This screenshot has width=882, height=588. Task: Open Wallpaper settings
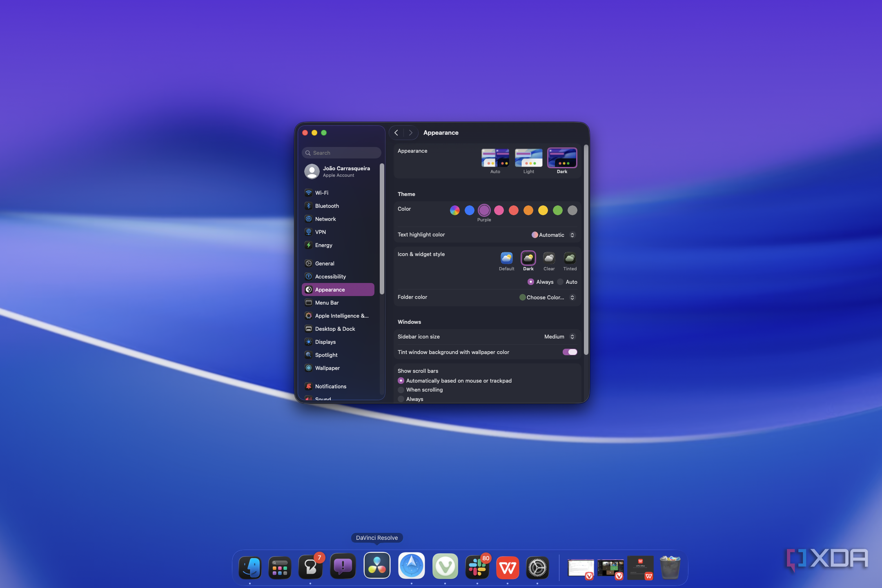point(338,368)
